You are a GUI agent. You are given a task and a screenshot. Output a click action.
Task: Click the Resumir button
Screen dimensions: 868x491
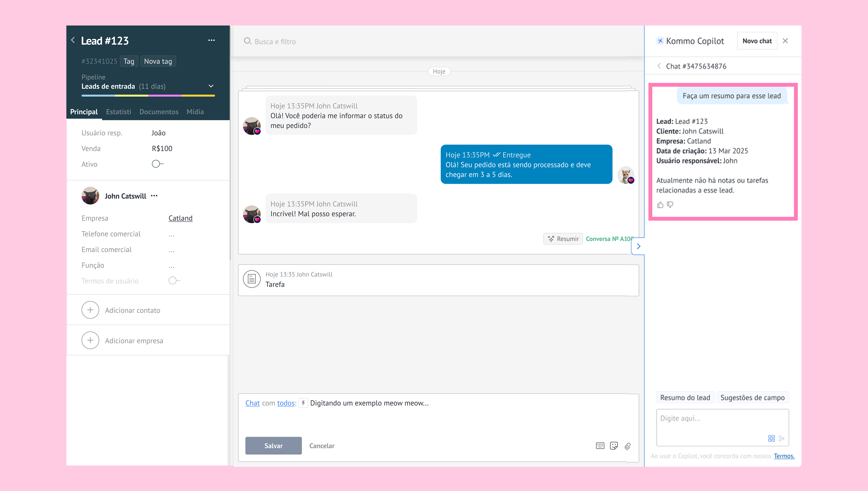tap(563, 239)
